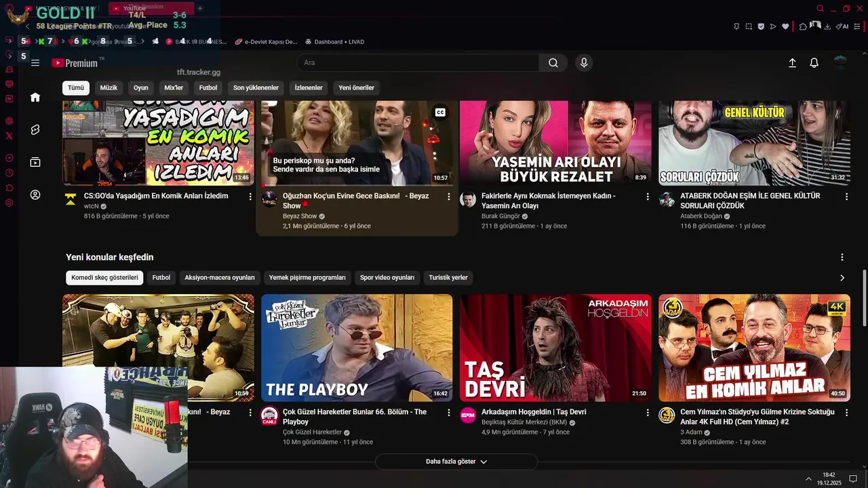Image resolution: width=868 pixels, height=488 pixels.
Task: Open YouTube notifications bell
Action: 814,63
